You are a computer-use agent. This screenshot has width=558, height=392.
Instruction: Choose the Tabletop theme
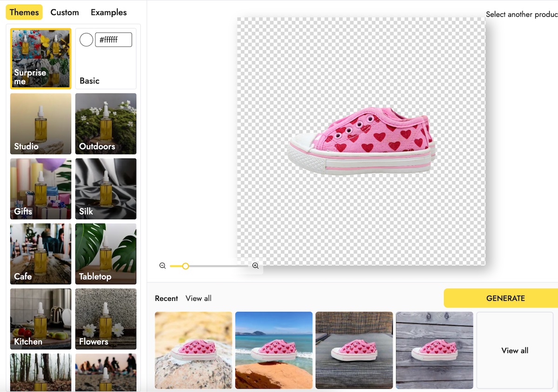pos(106,254)
